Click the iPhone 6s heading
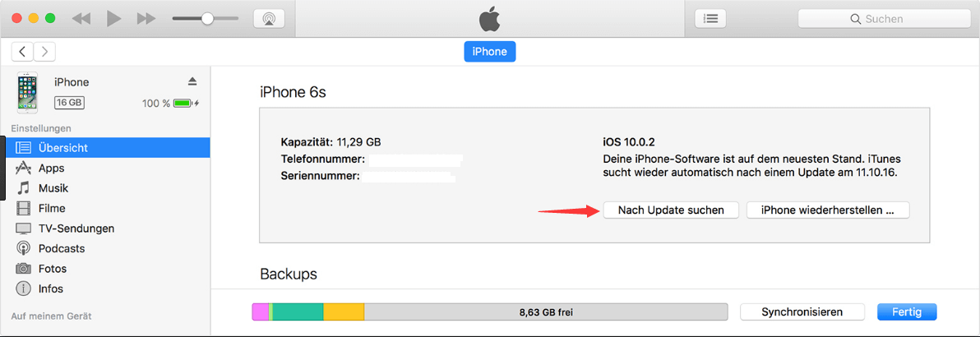The height and width of the screenshot is (337, 980). [x=294, y=93]
